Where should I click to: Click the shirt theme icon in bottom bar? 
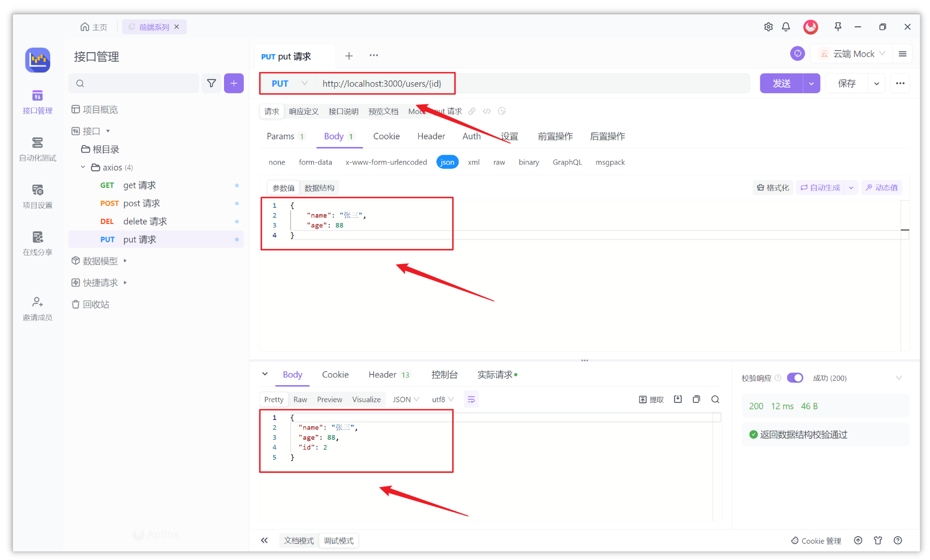878,541
